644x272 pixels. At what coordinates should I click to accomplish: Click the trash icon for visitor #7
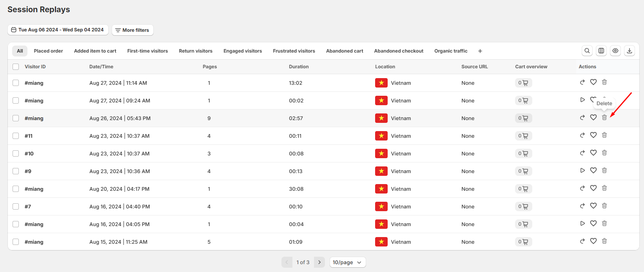604,206
